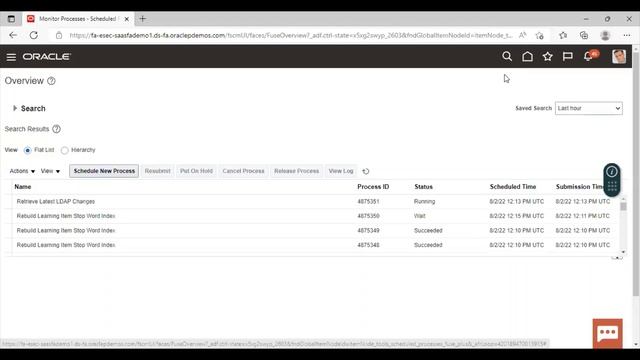Viewport: 640px width, 360px height.
Task: Open browser favorites list
Action: click(x=563, y=36)
